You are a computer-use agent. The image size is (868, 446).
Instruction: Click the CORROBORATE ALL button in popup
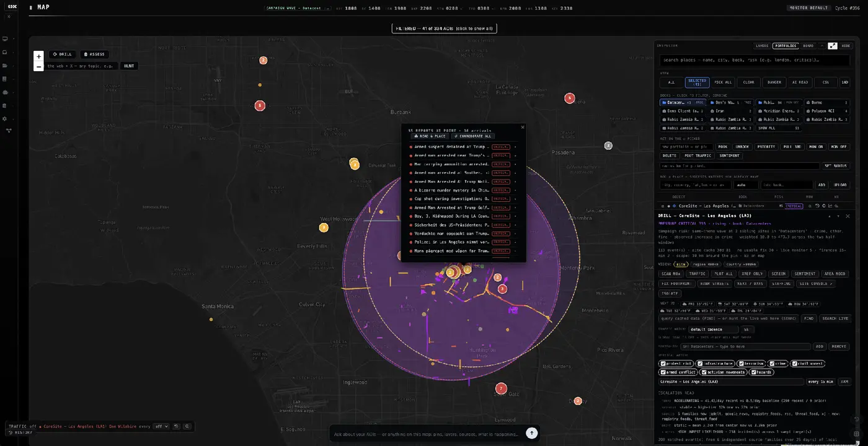coord(473,136)
